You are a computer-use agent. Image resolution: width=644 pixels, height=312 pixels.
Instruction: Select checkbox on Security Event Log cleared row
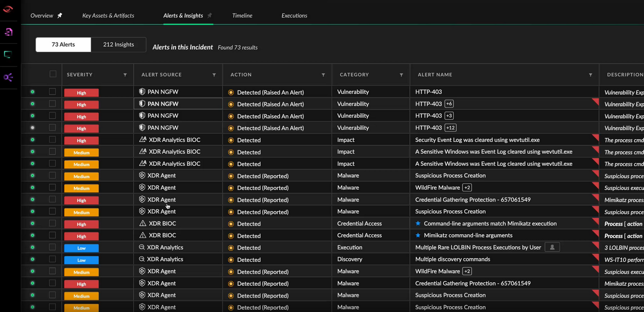(x=52, y=140)
